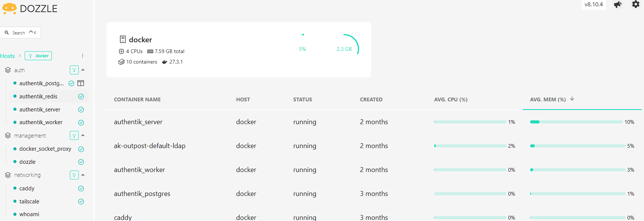The height and width of the screenshot is (221, 644).
Task: Sort by CREATED column header
Action: pyautogui.click(x=371, y=99)
